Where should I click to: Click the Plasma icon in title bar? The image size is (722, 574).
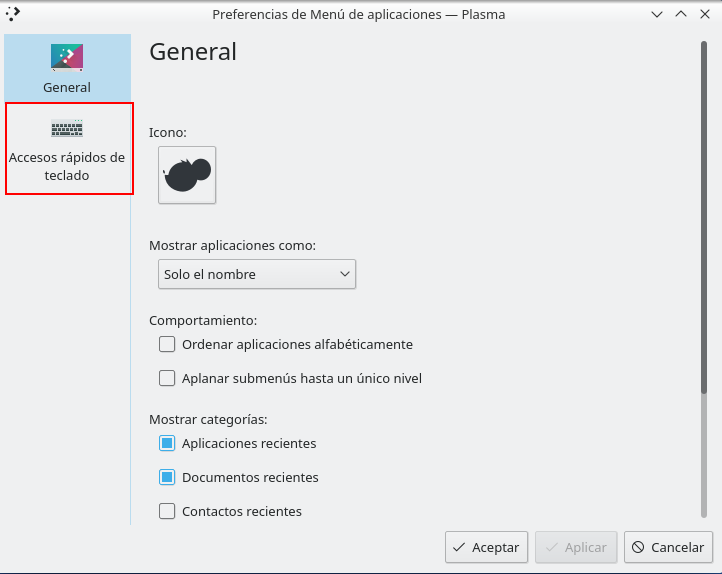[x=13, y=14]
